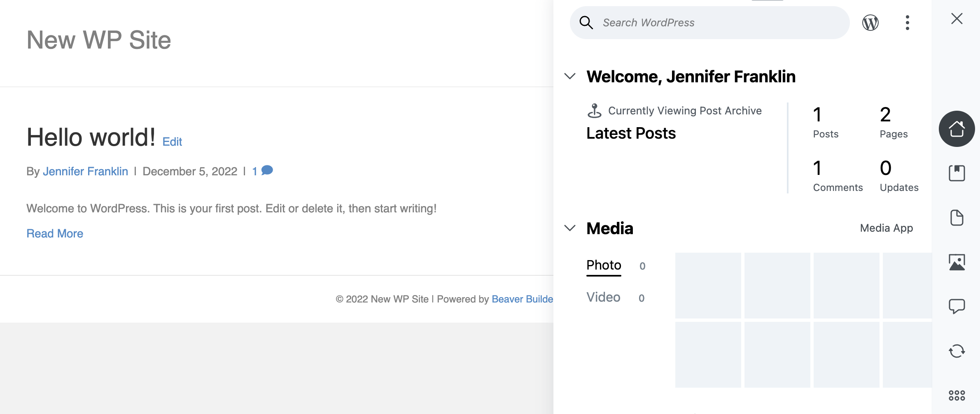
Task: Open the Media image sidebar icon
Action: click(957, 262)
